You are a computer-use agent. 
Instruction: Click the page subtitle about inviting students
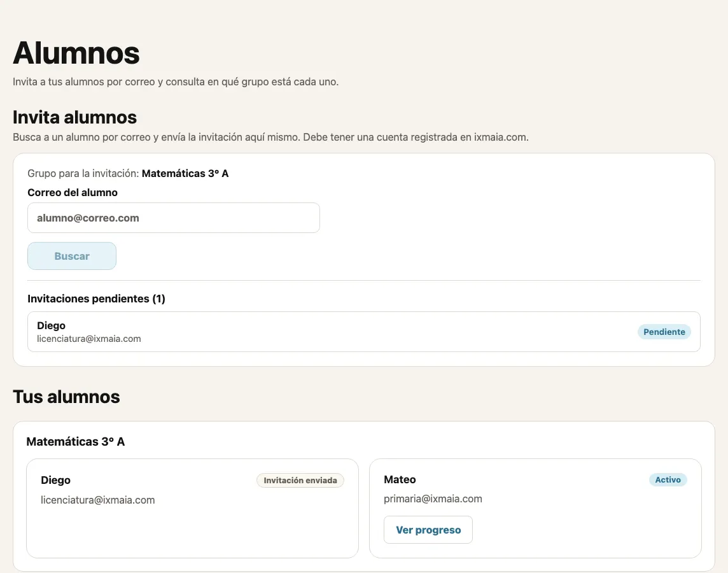tap(176, 81)
